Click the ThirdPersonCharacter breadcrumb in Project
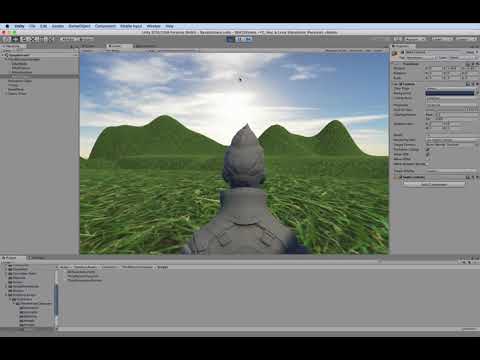480x360 pixels. tap(137, 267)
